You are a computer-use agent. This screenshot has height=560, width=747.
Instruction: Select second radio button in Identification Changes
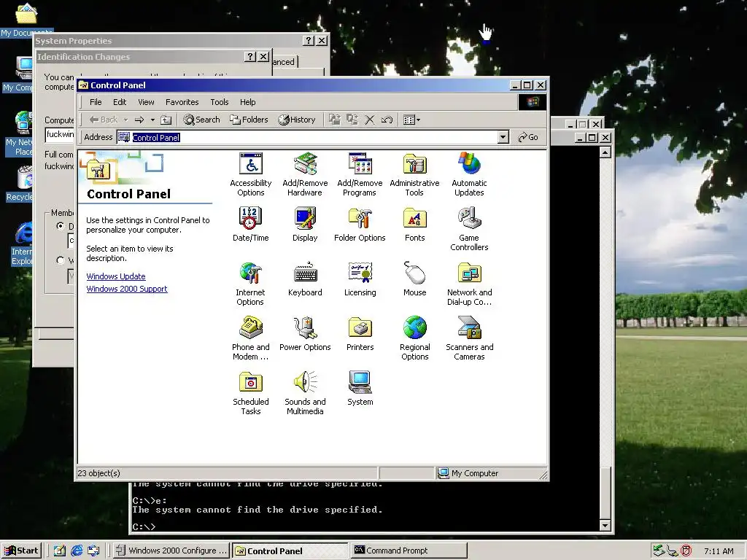pyautogui.click(x=60, y=260)
